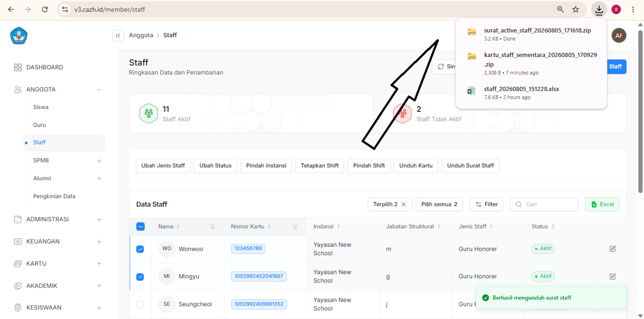
Task: Uncheck the Mingyu row checkbox
Action: point(140,277)
